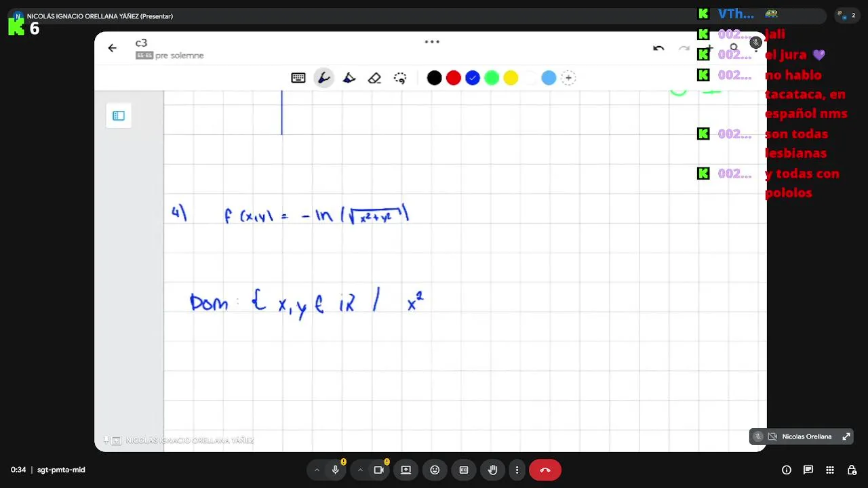Pick the black pen color
Image resolution: width=868 pixels, height=488 pixels.
tap(435, 78)
